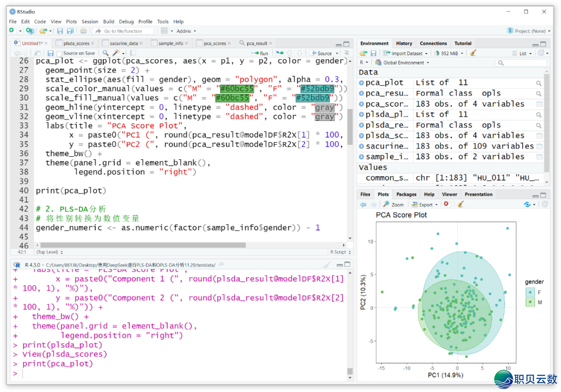
Task: Toggle the Source on Save checkbox
Action: click(60, 53)
